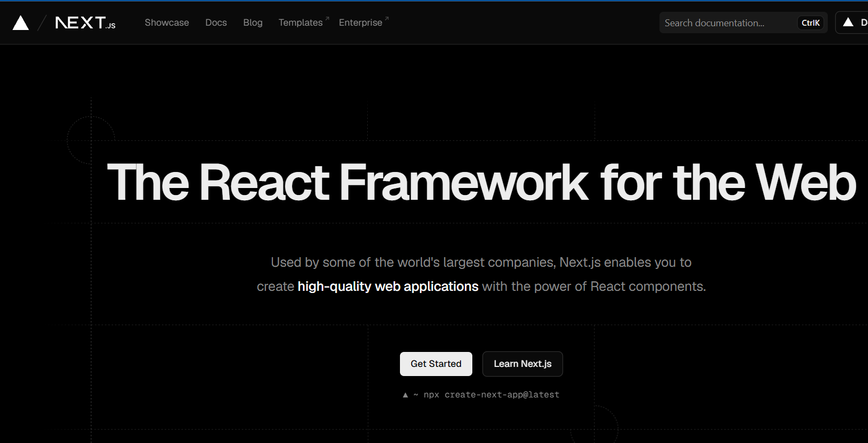This screenshot has height=443, width=868.
Task: Click the Deploy button with triangle icon
Action: point(852,22)
